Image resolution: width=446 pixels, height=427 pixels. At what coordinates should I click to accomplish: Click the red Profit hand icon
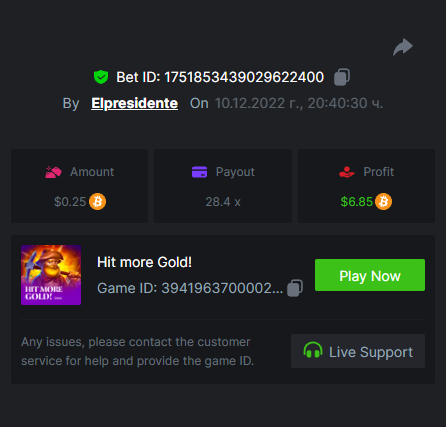(x=347, y=172)
